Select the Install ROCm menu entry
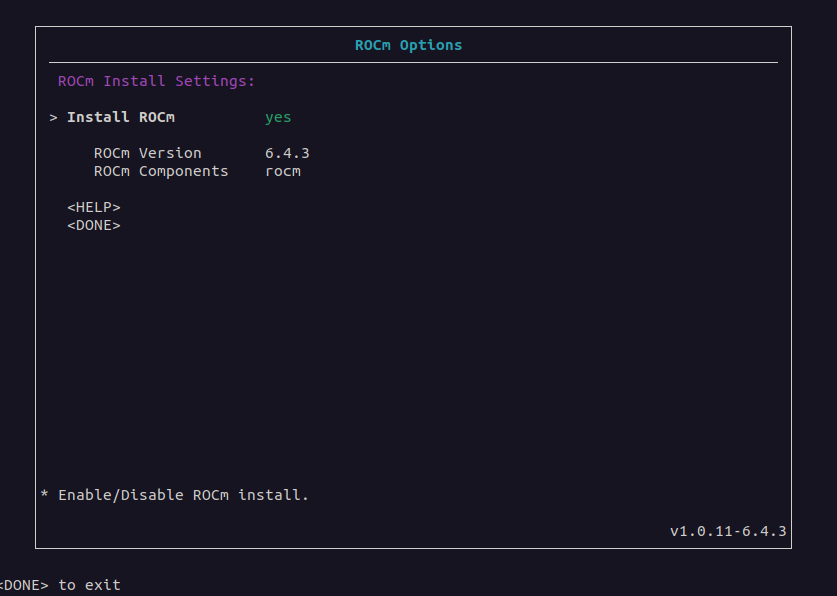Image resolution: width=837 pixels, height=596 pixels. pos(121,117)
